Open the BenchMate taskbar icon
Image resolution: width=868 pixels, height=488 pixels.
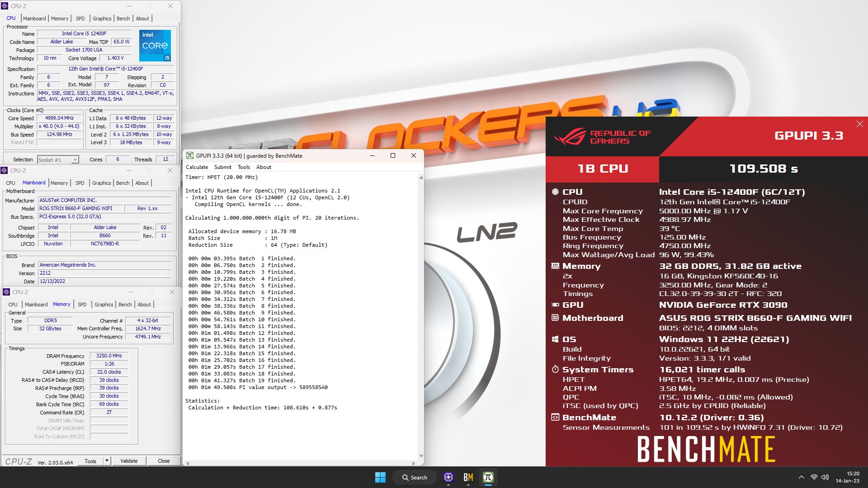(x=468, y=477)
